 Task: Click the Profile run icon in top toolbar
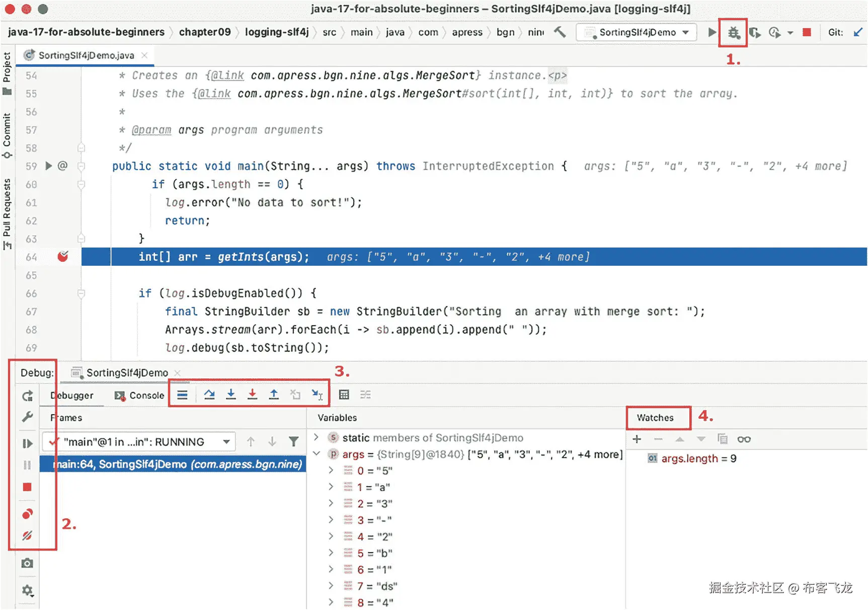click(774, 33)
